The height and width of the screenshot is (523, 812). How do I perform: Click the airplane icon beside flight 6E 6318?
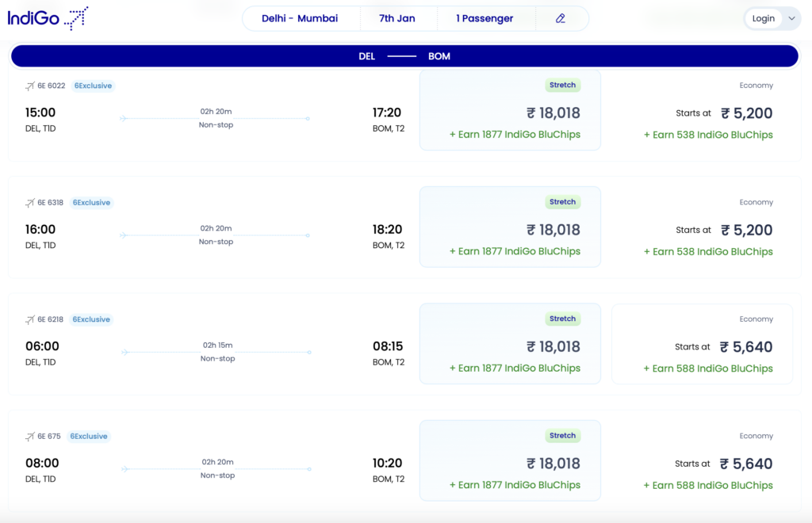pyautogui.click(x=31, y=202)
